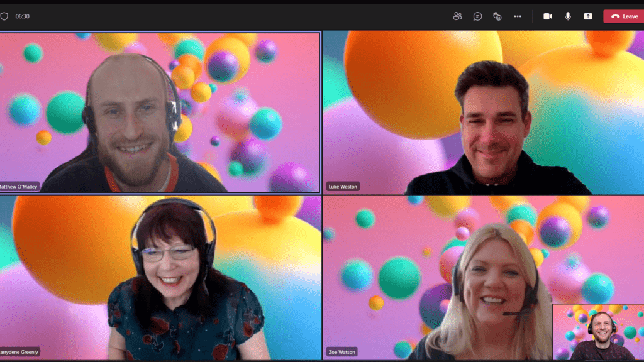Expand the More actions ellipsis menu
This screenshot has width=644, height=362.
click(518, 16)
